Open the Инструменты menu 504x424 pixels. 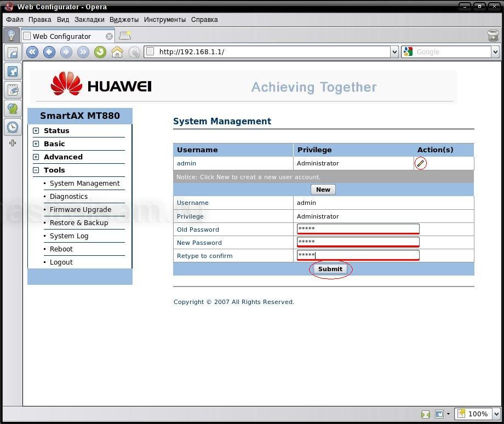pyautogui.click(x=165, y=20)
